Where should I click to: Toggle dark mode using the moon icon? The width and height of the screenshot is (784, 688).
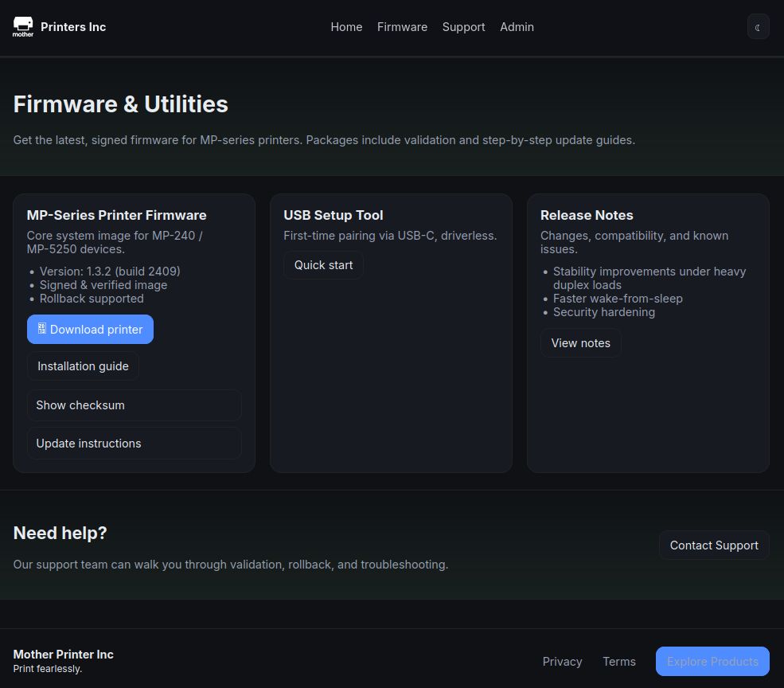click(757, 26)
